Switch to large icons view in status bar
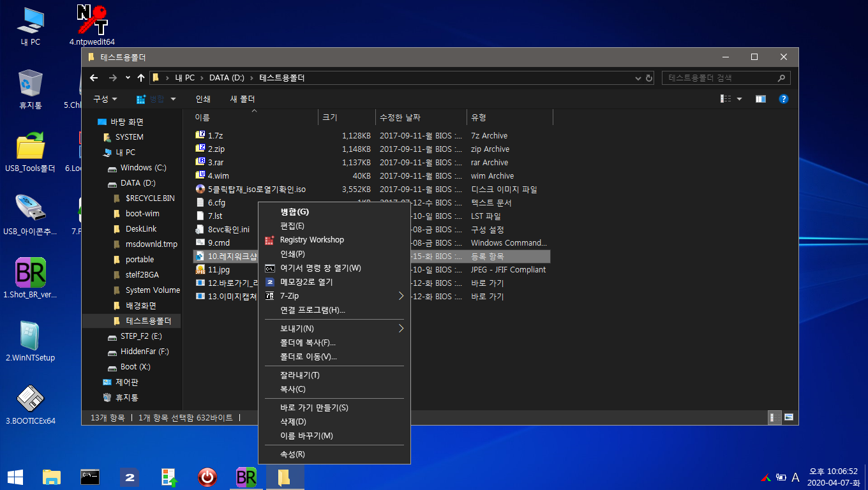The height and width of the screenshot is (490, 868). pos(789,417)
